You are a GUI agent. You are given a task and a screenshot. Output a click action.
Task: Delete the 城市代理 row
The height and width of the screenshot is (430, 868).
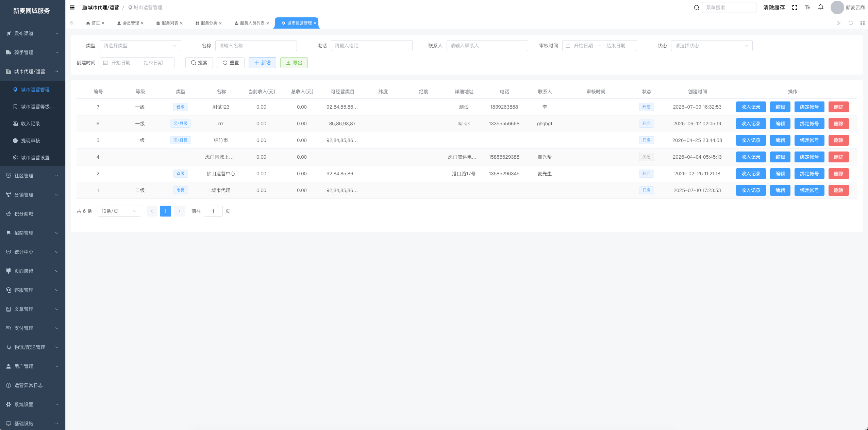click(838, 190)
